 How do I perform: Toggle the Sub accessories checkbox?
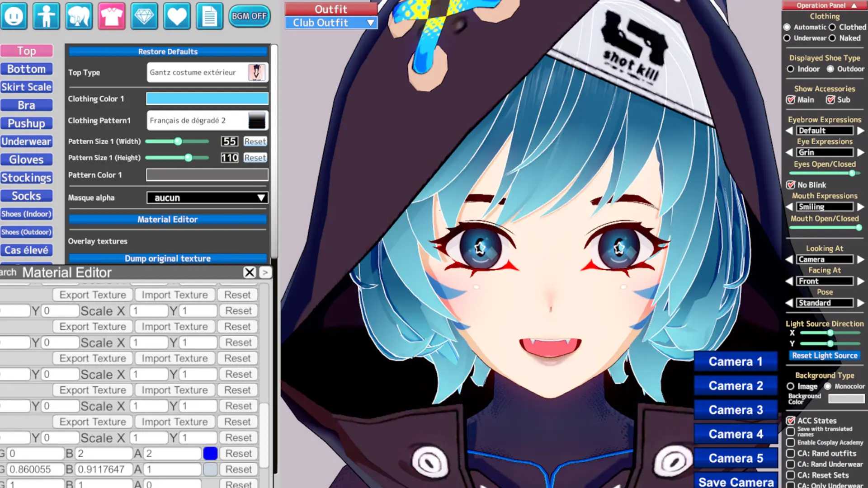coord(831,100)
